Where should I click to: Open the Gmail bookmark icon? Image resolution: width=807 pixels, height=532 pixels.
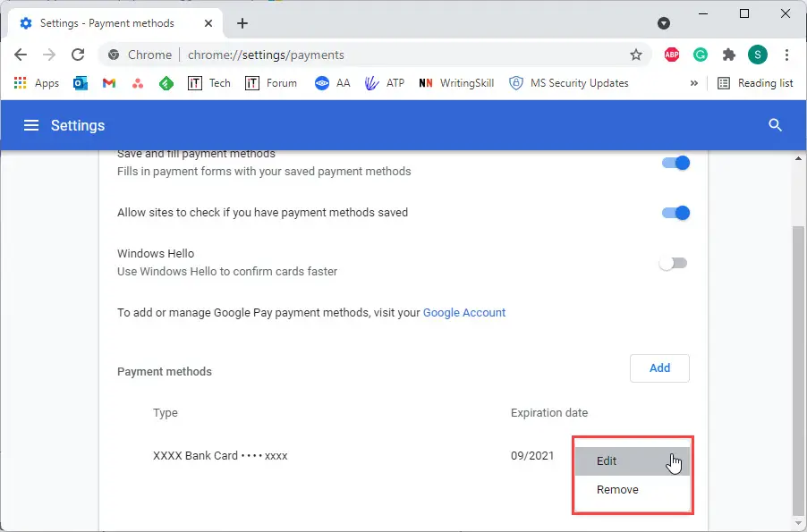coord(109,83)
